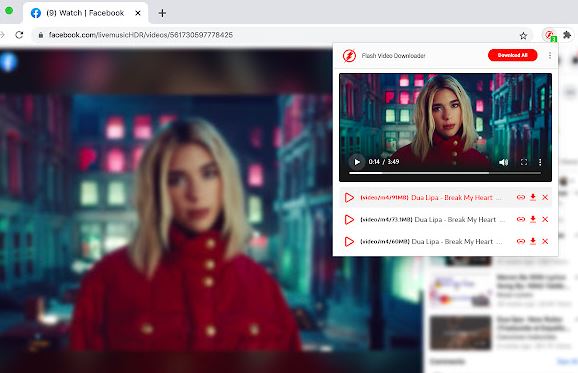Close the Watch | Facebook tab

138,13
